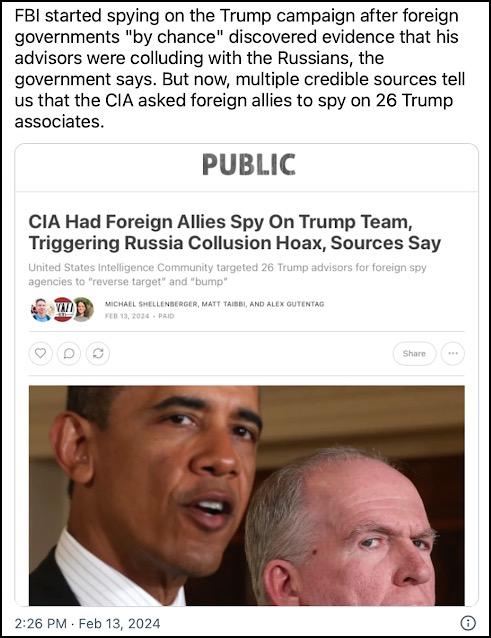Image resolution: width=491 pixels, height=638 pixels.
Task: Click the info icon beside the timestamp
Action: point(468,623)
